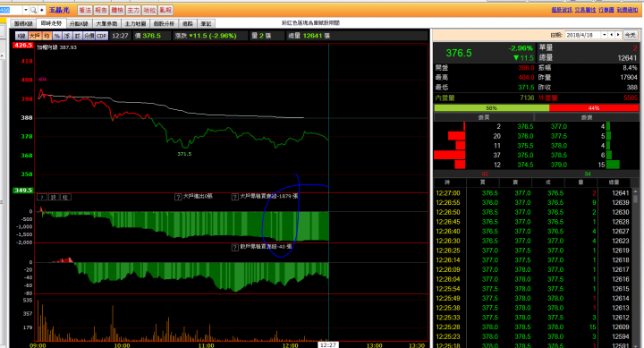644x348 pixels.
Task: Open the 交易屬性 link
Action: click(585, 10)
